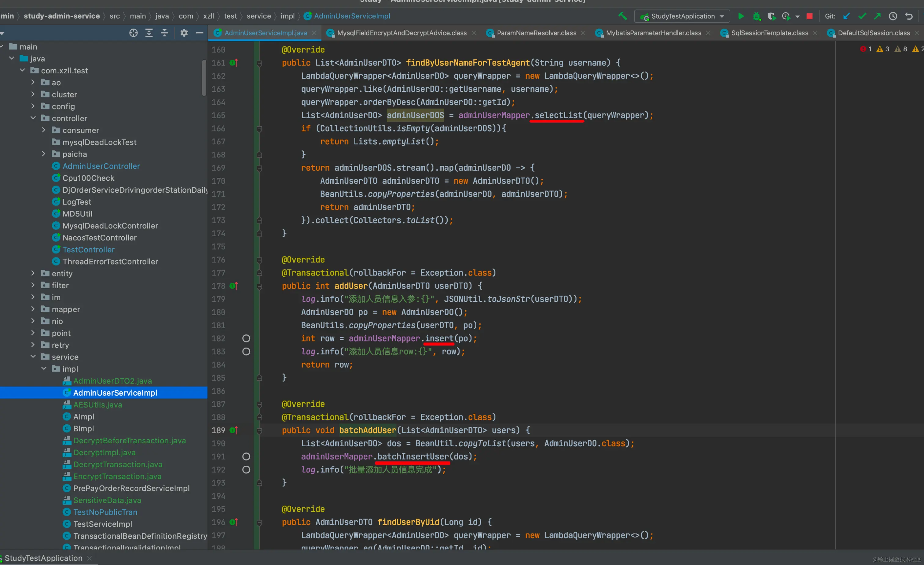Switch to DefaultSqlSession.class tab

click(x=873, y=33)
